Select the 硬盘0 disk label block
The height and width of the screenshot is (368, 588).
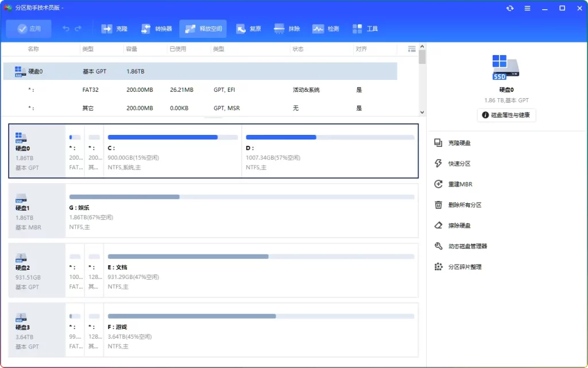[x=37, y=151]
